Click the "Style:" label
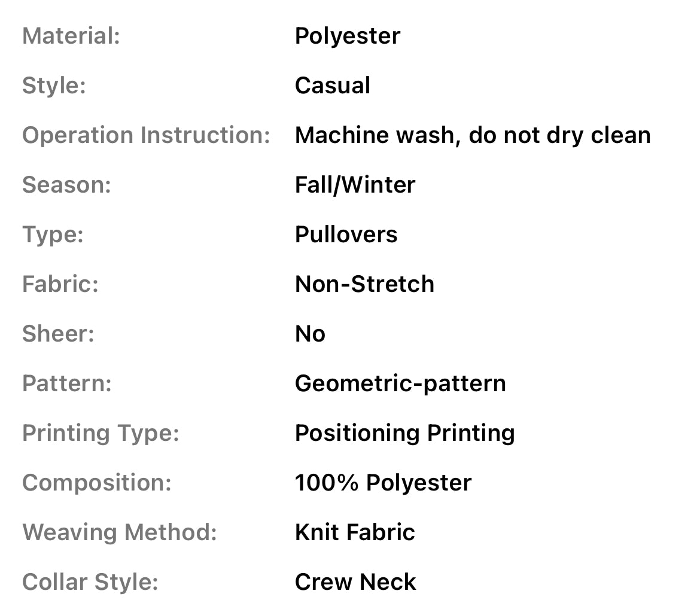The width and height of the screenshot is (700, 600). coord(54,86)
